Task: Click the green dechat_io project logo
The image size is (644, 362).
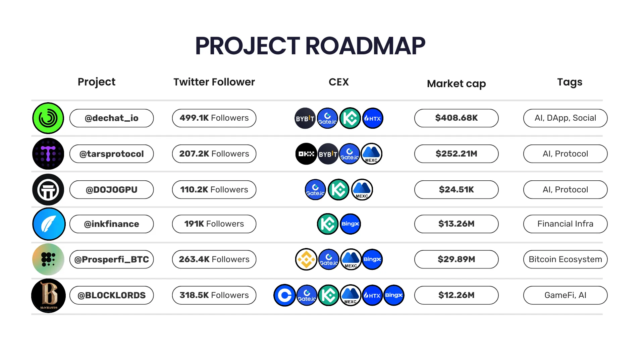Action: [48, 118]
